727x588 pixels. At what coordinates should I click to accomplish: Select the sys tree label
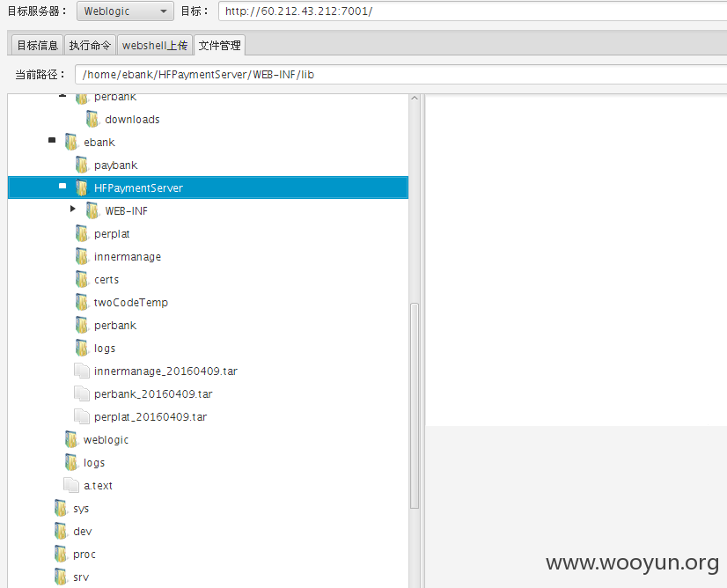pos(81,509)
